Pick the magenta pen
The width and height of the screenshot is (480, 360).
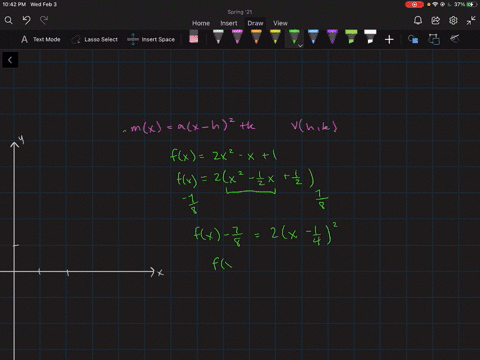click(x=237, y=37)
